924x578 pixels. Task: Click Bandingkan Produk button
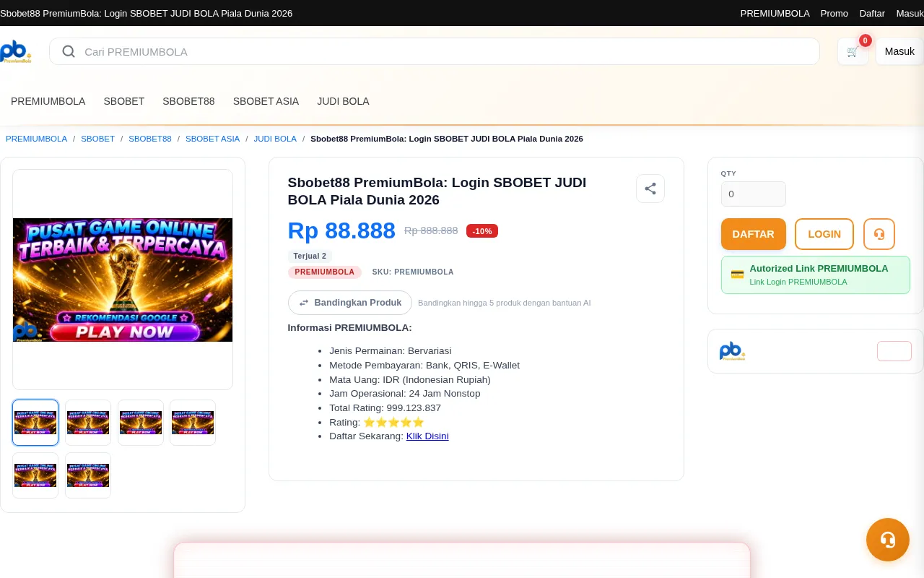pyautogui.click(x=350, y=303)
